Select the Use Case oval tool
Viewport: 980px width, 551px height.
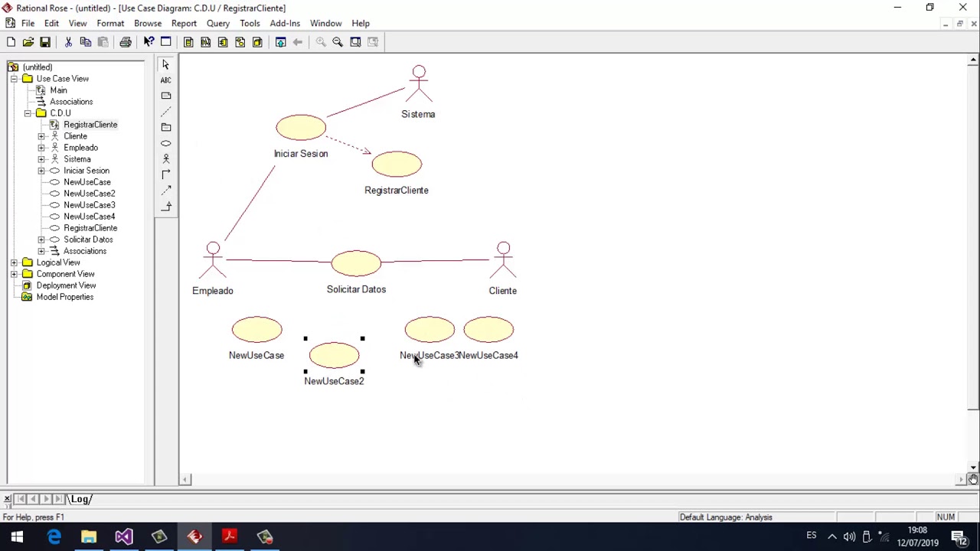pos(166,143)
